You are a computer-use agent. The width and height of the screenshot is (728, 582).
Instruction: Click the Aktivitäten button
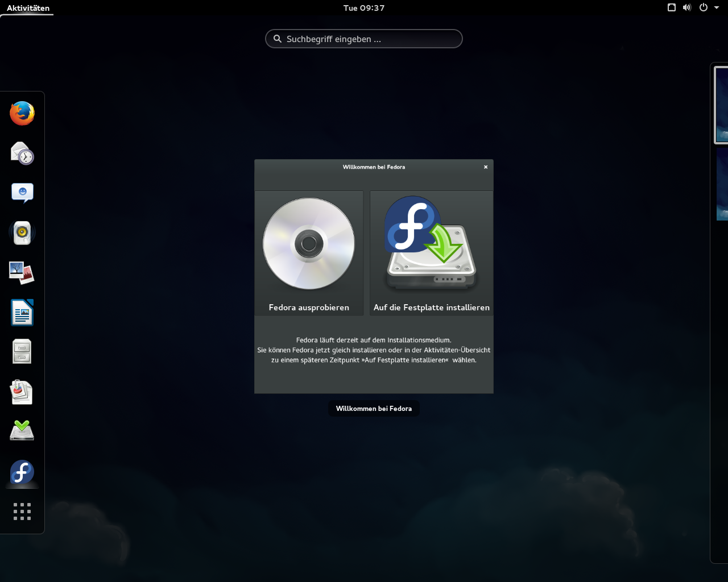pyautogui.click(x=28, y=8)
